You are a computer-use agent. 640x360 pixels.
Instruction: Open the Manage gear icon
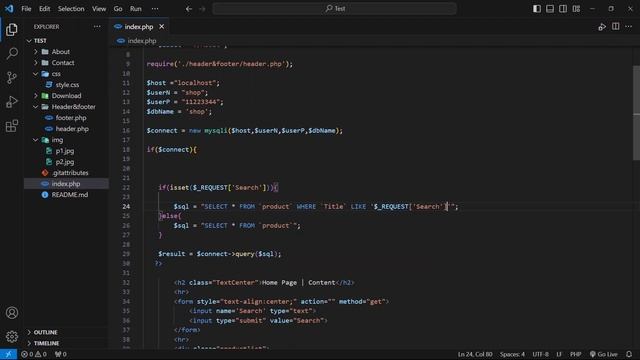[x=12, y=336]
